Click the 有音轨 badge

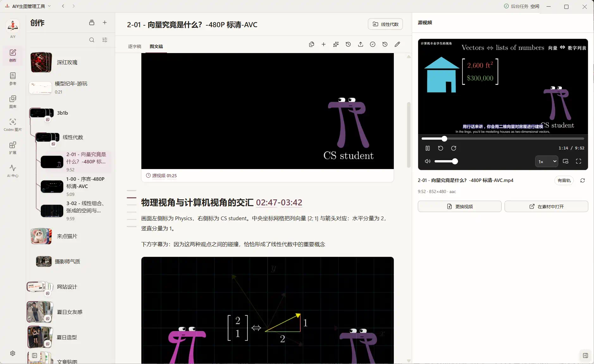pyautogui.click(x=564, y=180)
